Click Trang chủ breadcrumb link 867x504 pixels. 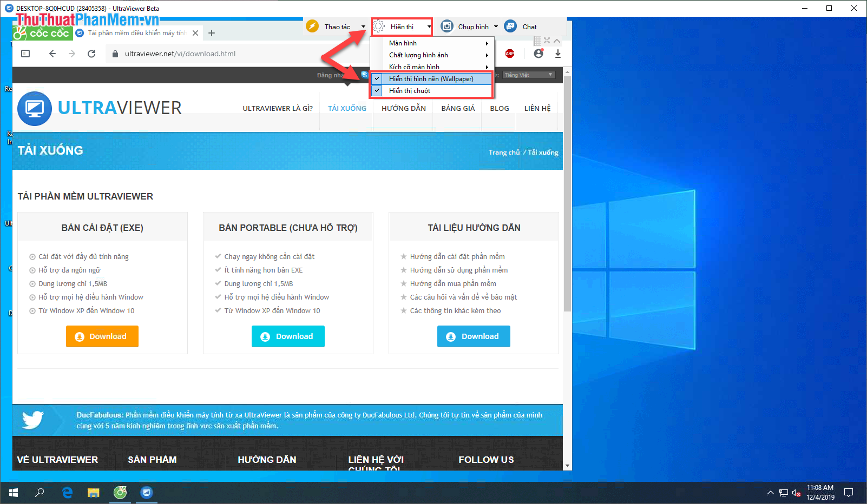[x=504, y=152]
